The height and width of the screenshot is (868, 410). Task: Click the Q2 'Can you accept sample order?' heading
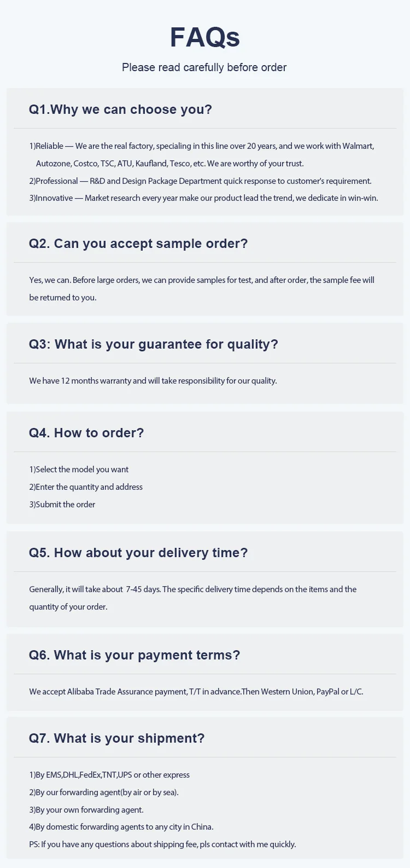138,244
